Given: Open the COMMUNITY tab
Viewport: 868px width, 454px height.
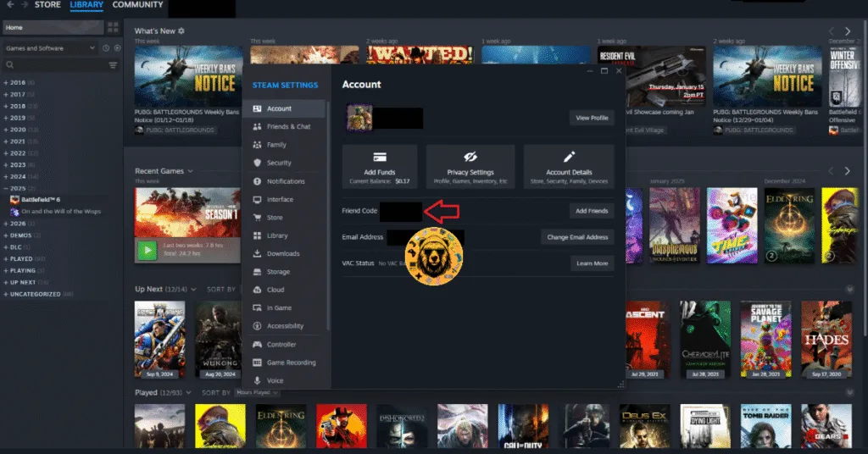Looking at the screenshot, I should pos(138,4).
